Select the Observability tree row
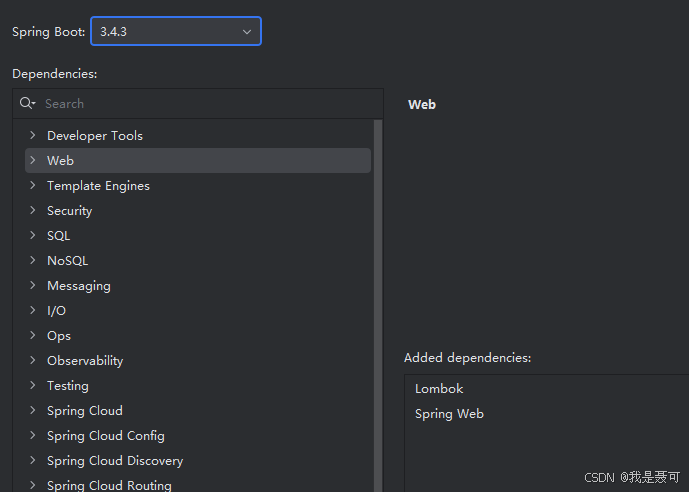This screenshot has height=492, width=689. [x=198, y=361]
